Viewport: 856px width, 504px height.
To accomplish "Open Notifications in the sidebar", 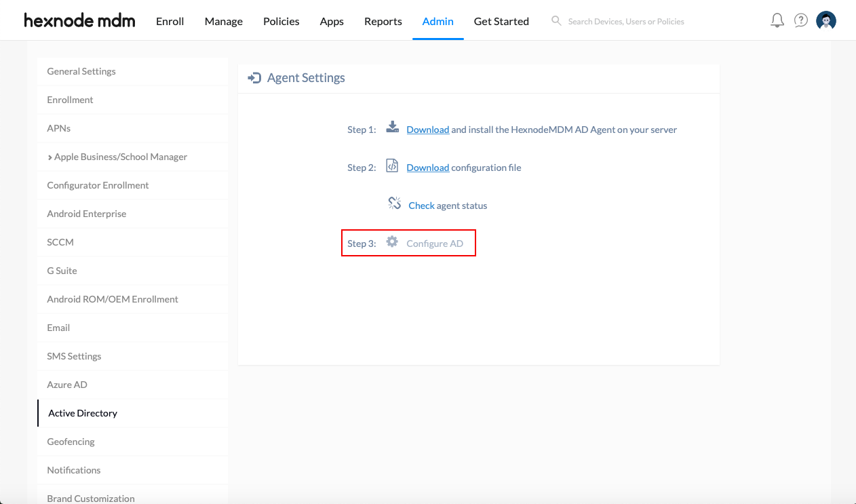I will tap(133, 470).
